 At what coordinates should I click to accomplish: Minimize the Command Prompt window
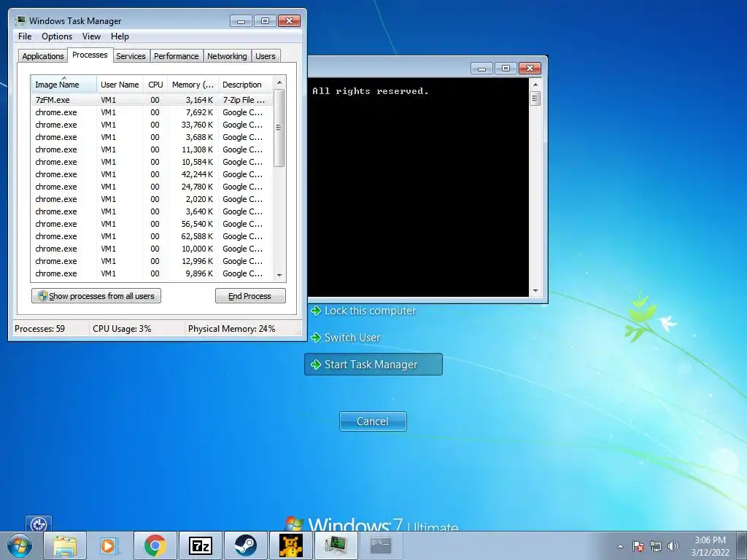(481, 68)
